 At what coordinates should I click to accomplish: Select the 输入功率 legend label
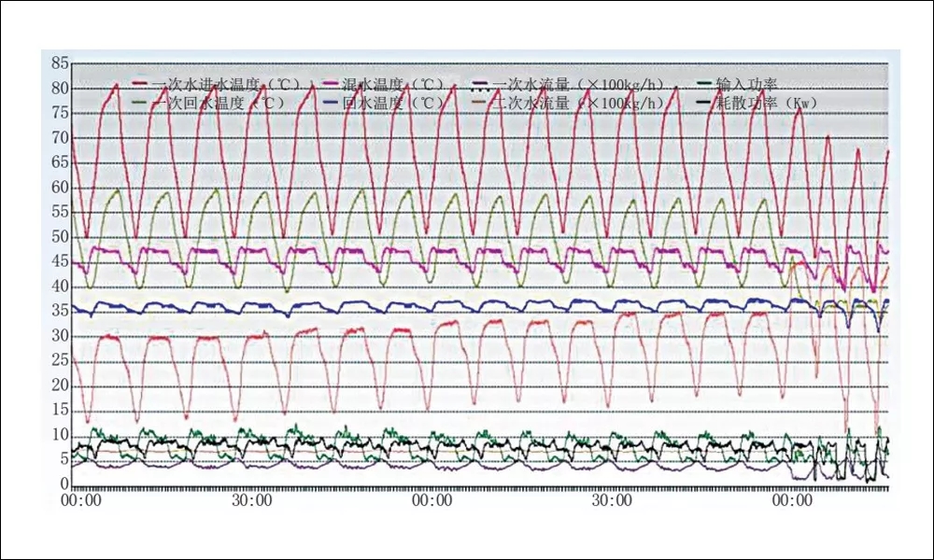(747, 84)
